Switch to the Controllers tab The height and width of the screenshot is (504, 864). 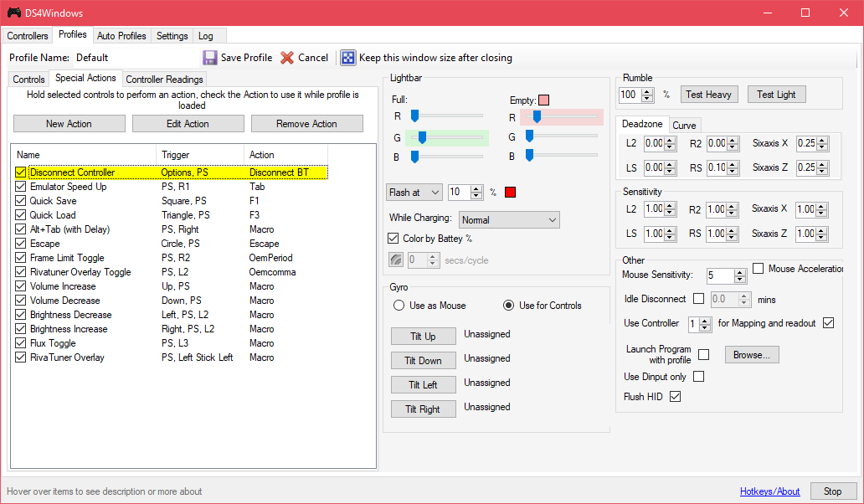(28, 36)
